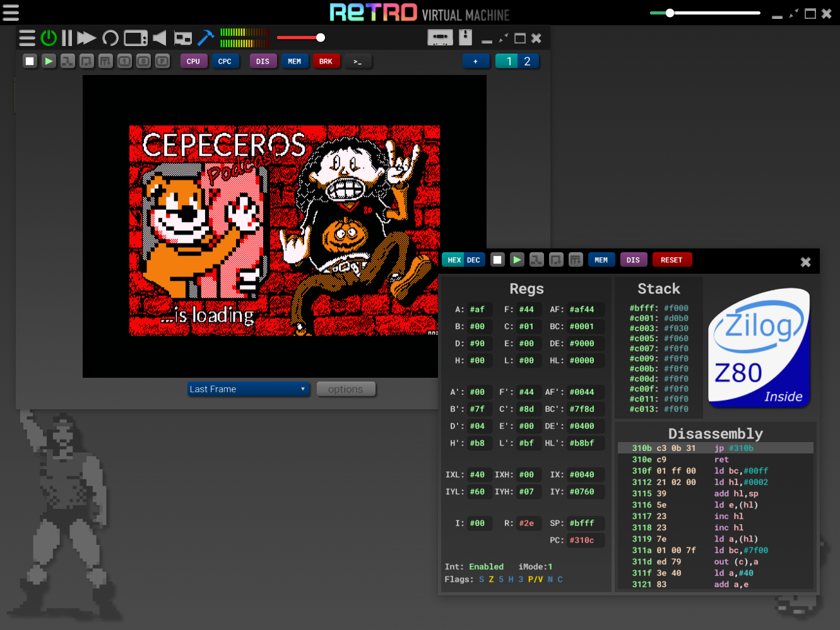The image size is (840, 630).
Task: Open the Last Frame dropdown
Action: coord(249,389)
